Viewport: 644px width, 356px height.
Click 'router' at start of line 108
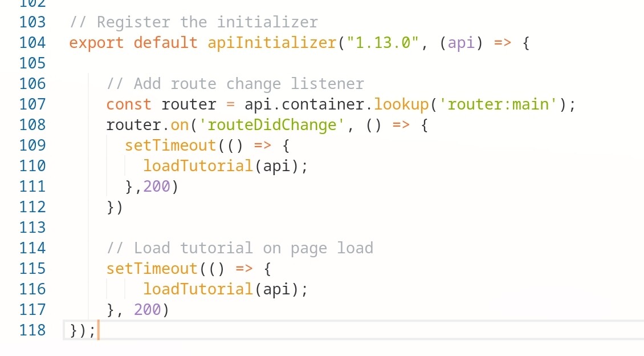click(x=133, y=125)
